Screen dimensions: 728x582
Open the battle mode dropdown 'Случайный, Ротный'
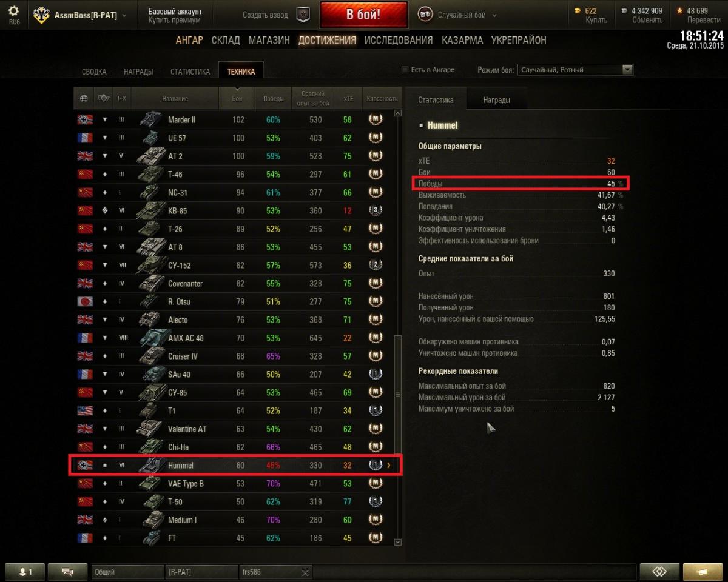(x=575, y=70)
